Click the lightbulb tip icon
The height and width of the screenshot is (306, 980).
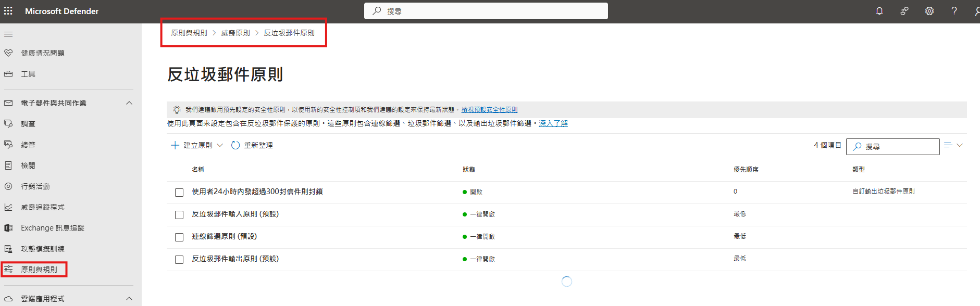[177, 110]
